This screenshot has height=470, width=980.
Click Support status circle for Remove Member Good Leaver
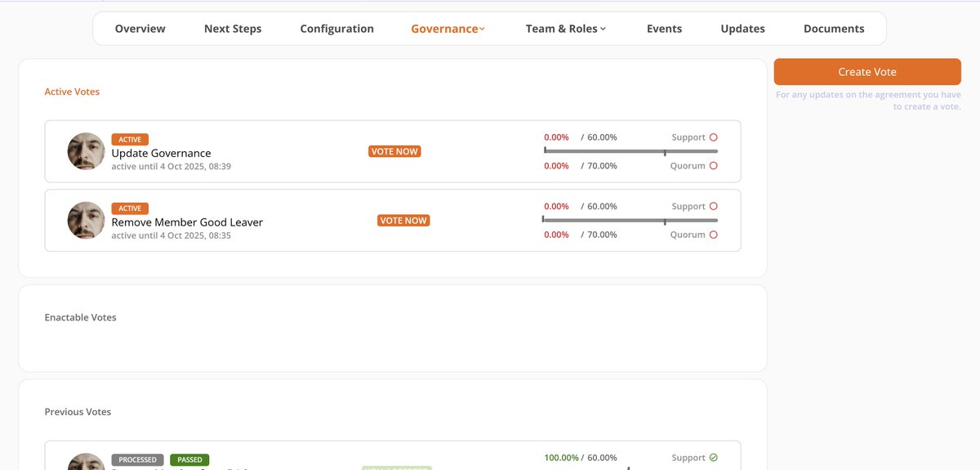713,207
